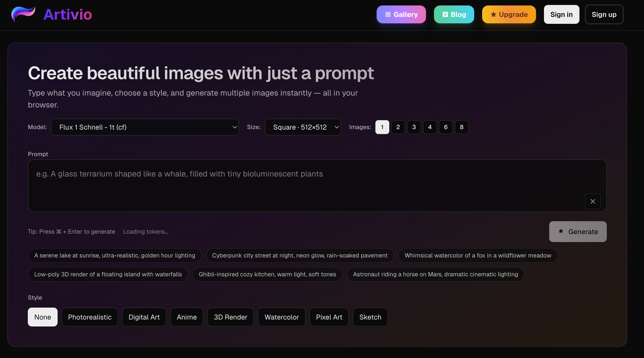Pick the Astronaut riding a horse suggestion
The image size is (644, 358).
(x=435, y=274)
